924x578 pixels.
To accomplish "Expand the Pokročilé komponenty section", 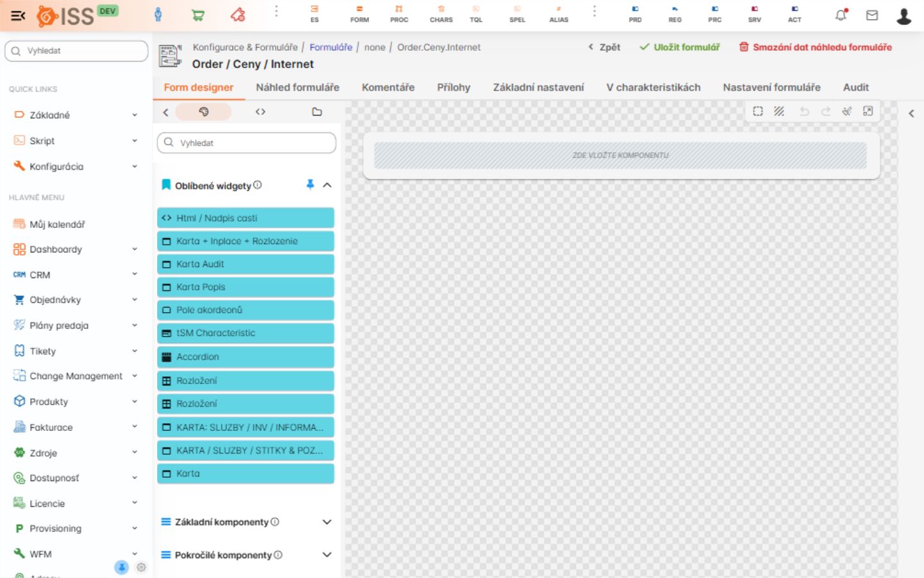I will (x=327, y=555).
